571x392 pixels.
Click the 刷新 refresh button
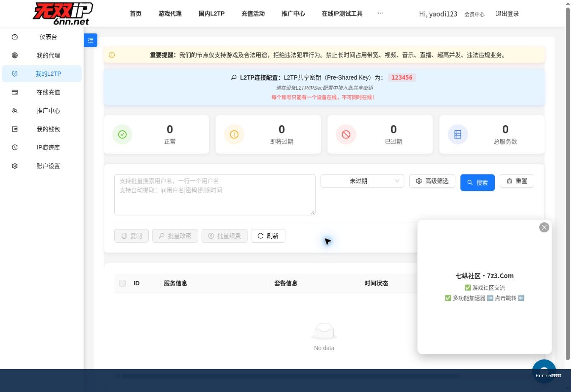point(268,236)
